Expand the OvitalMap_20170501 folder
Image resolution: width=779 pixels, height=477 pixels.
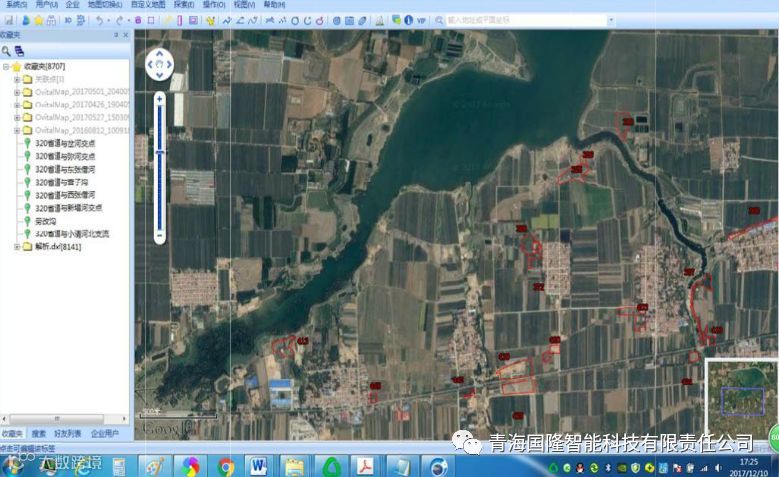coord(16,92)
